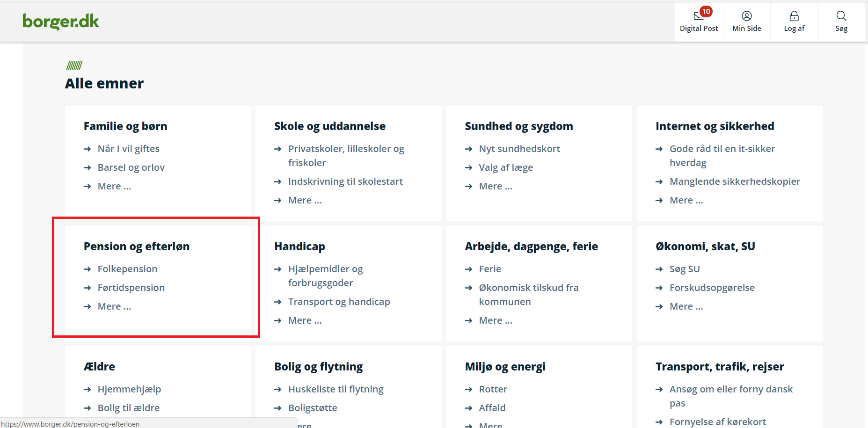Expand Mere under Handicap
Image resolution: width=868 pixels, height=428 pixels.
[x=305, y=320]
